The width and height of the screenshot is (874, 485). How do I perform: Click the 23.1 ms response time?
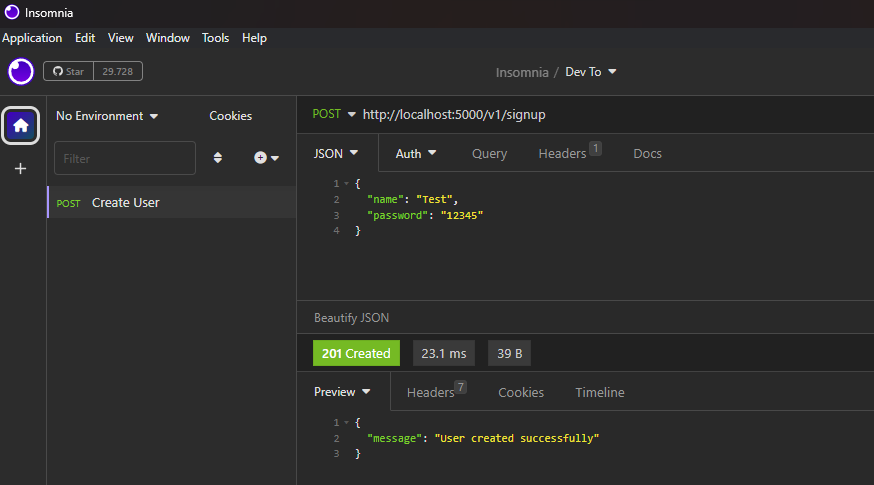coord(444,353)
